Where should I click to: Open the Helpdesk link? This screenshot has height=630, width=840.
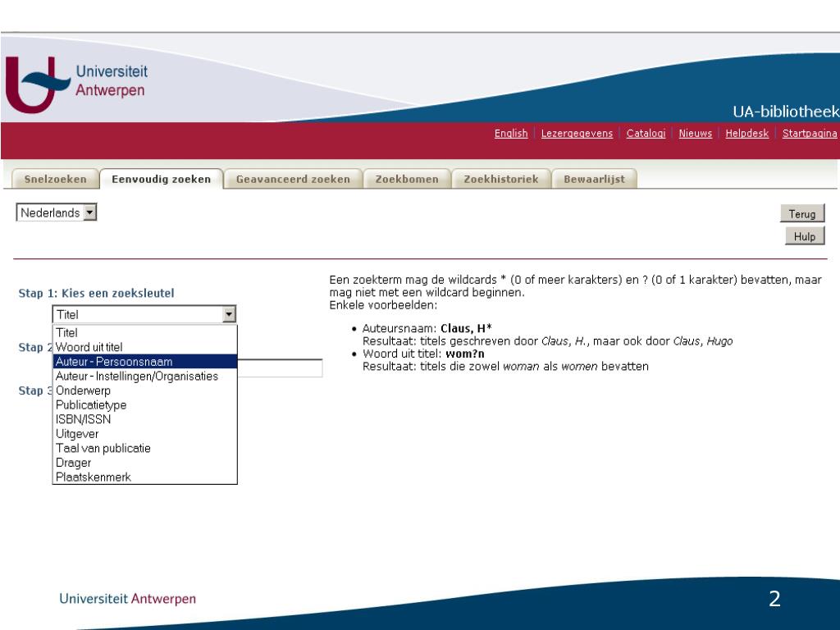pyautogui.click(x=746, y=134)
